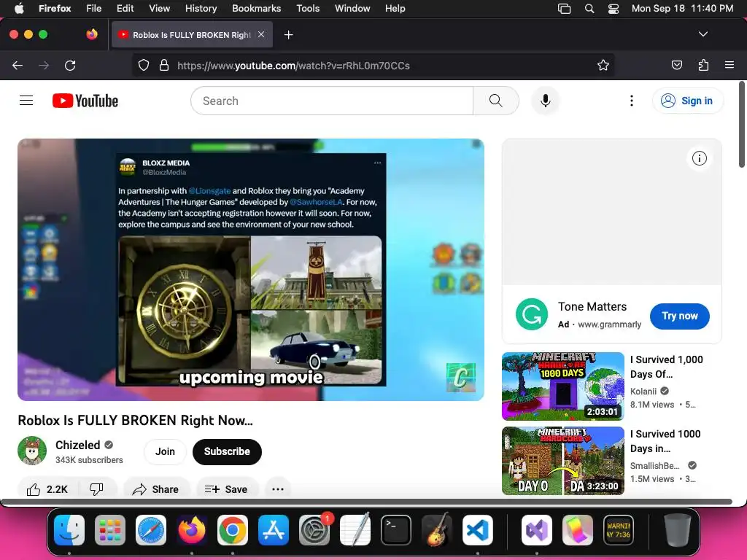List all tabs dropdown chevron
This screenshot has width=747, height=560.
pos(703,34)
